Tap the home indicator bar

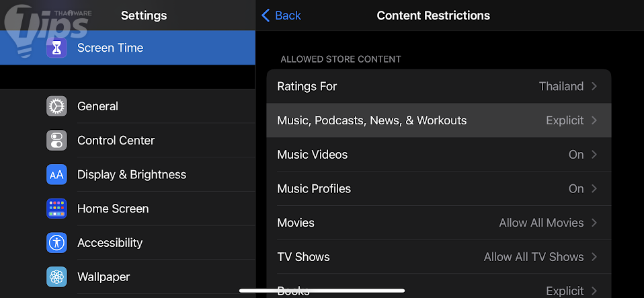click(322, 291)
